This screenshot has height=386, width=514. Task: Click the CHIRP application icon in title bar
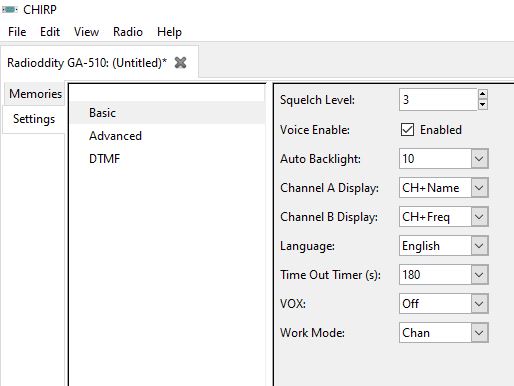(x=10, y=10)
